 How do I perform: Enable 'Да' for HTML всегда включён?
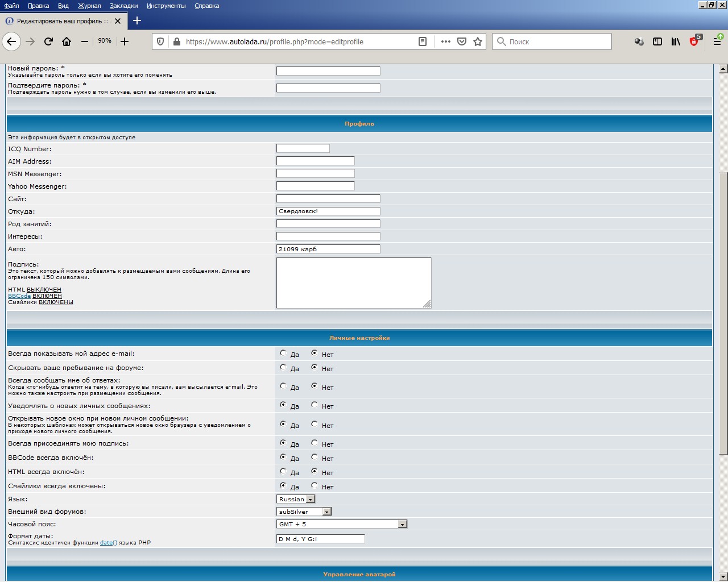pos(283,472)
